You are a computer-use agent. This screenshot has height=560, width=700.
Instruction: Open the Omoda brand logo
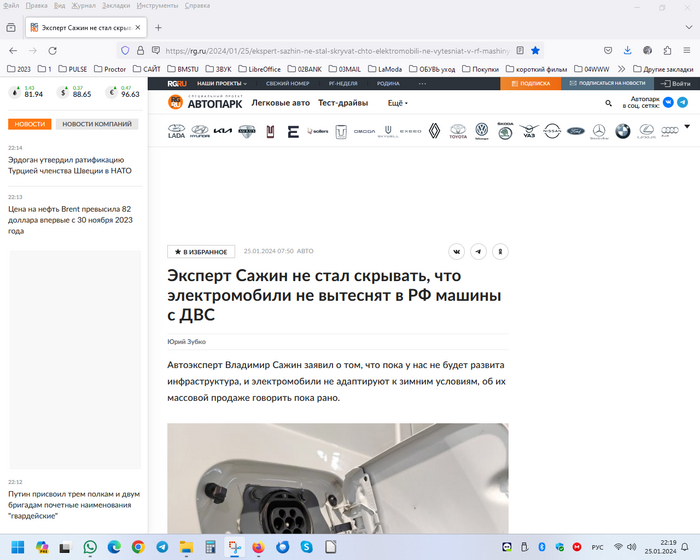click(x=364, y=131)
